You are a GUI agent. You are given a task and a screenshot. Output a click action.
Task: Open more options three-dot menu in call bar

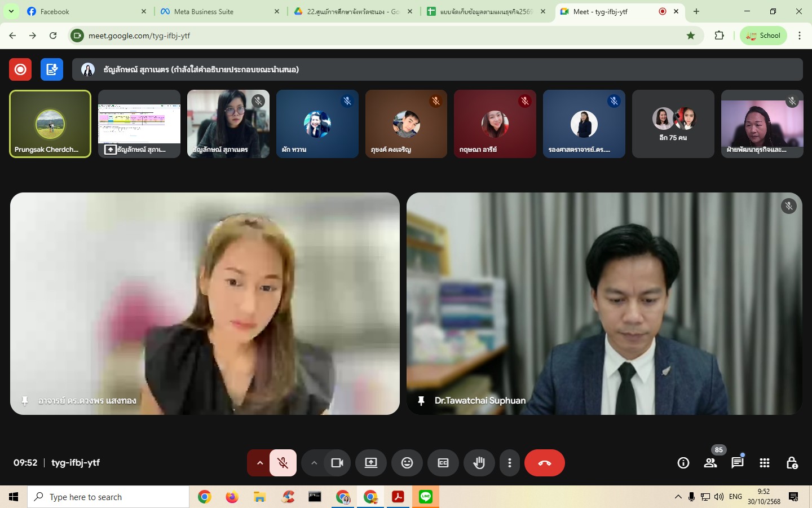tap(510, 463)
